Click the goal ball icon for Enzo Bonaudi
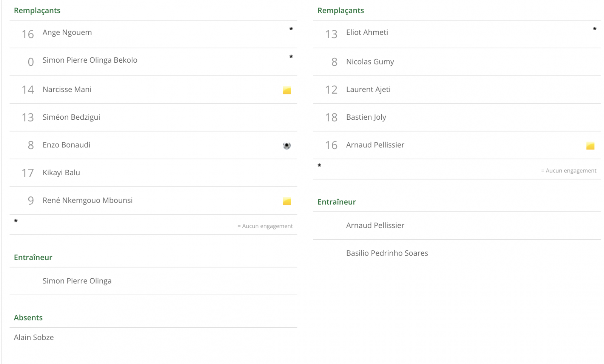 pyautogui.click(x=287, y=146)
